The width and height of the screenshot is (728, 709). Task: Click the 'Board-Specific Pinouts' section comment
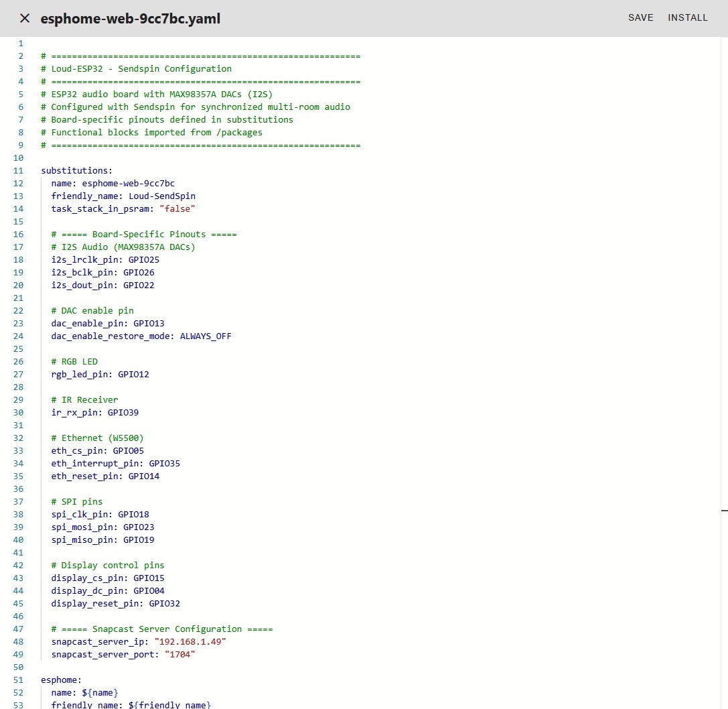click(144, 234)
